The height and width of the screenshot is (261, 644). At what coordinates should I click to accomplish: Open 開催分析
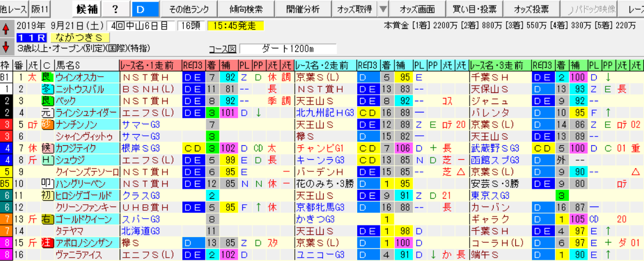303,8
